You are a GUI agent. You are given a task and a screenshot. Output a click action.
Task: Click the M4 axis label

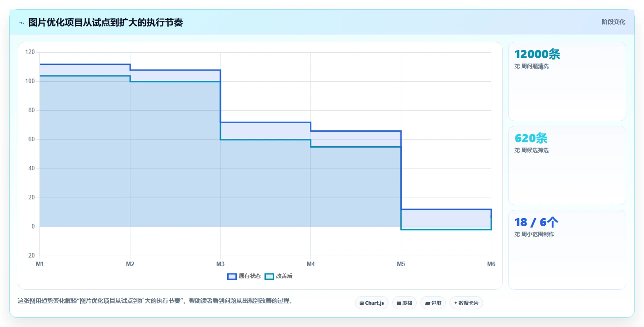click(x=311, y=264)
